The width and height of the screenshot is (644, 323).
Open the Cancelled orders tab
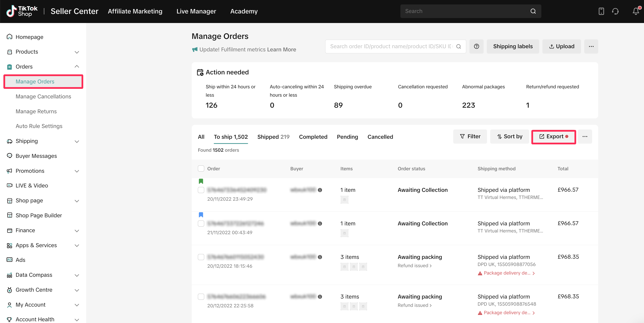(380, 137)
